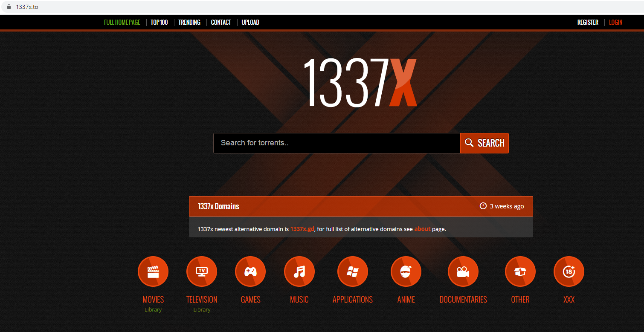This screenshot has height=332, width=644.
Task: Focus the Search for torrents field
Action: pyautogui.click(x=337, y=143)
